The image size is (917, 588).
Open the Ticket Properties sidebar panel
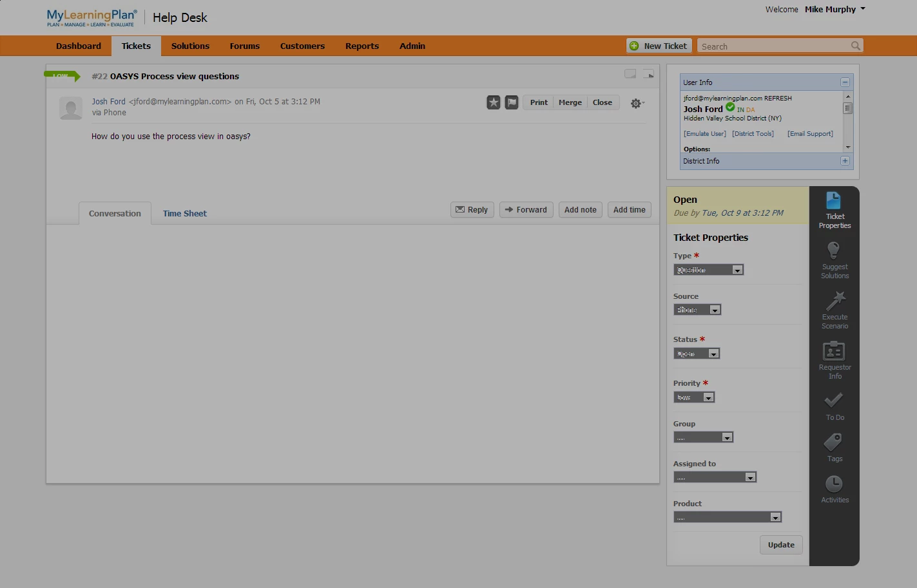(835, 210)
